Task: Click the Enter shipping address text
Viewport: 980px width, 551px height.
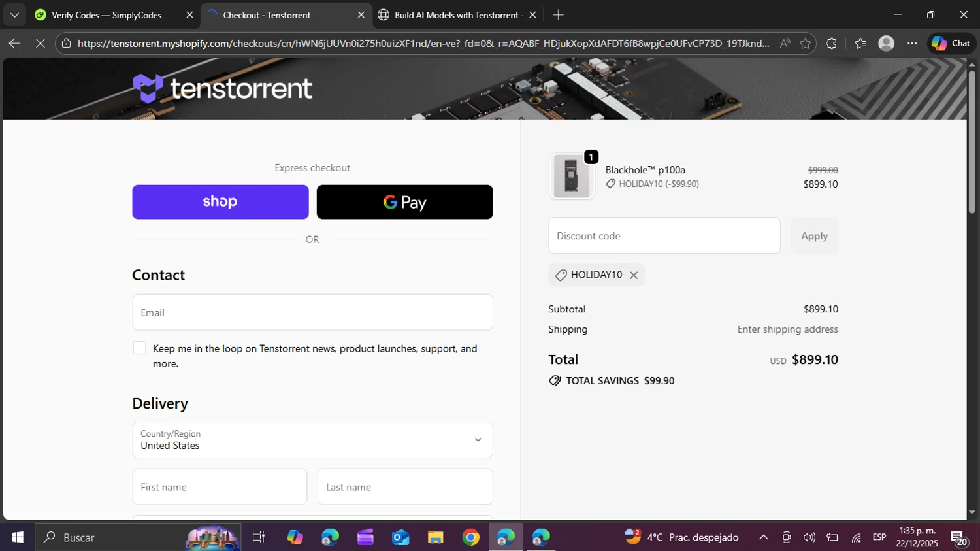Action: (788, 329)
